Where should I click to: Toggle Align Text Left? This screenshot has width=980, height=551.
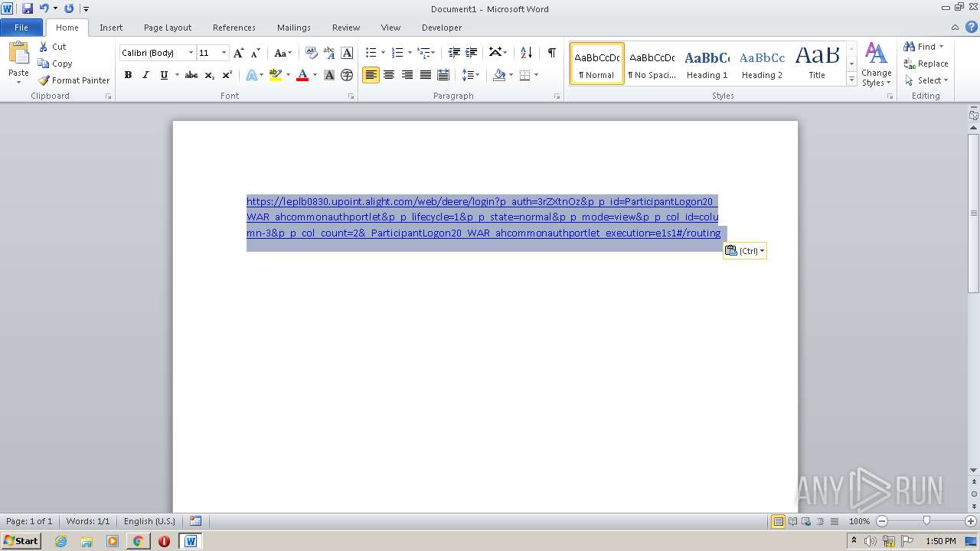click(x=371, y=75)
